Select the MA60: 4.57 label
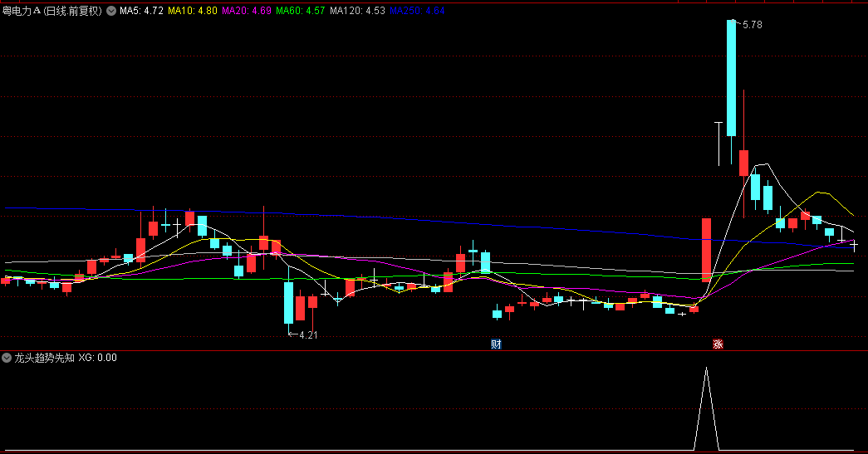The image size is (868, 454). point(301,11)
